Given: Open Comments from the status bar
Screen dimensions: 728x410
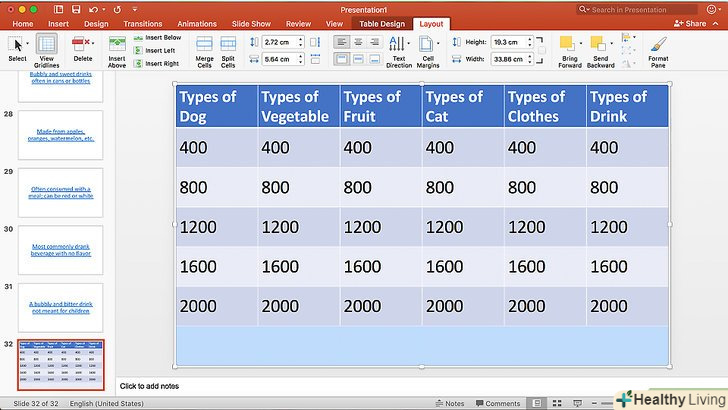Looking at the screenshot, I should tap(497, 404).
